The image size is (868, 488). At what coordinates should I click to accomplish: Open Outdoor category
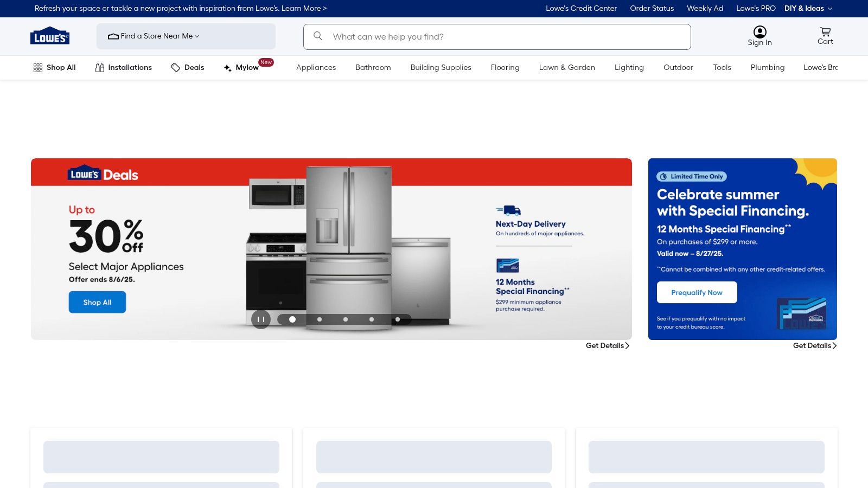pyautogui.click(x=678, y=68)
